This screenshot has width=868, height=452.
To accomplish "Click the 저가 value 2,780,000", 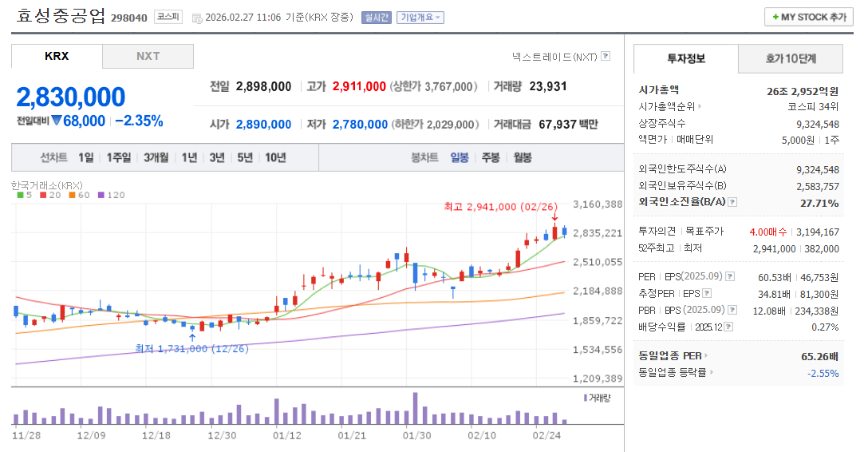I will coord(360,125).
